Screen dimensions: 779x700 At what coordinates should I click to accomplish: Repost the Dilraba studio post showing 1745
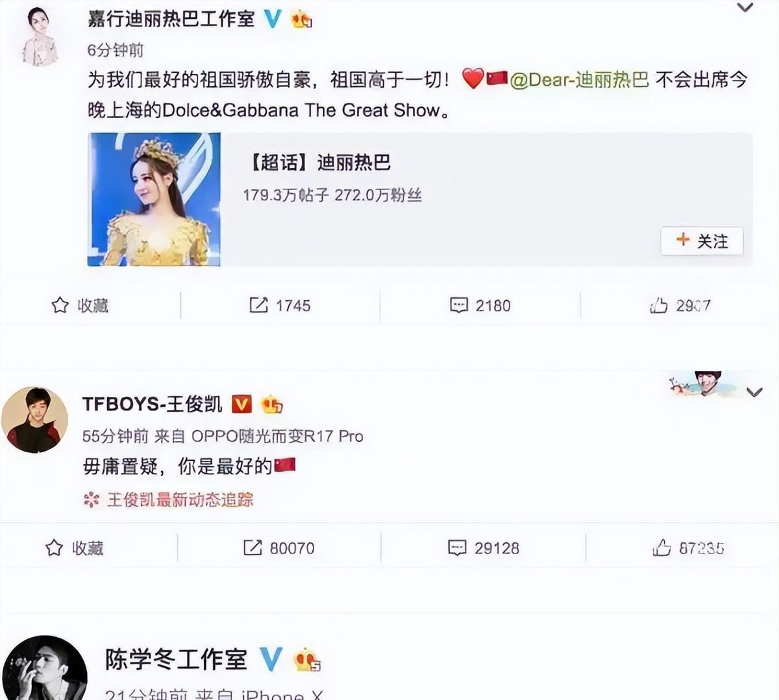(280, 305)
